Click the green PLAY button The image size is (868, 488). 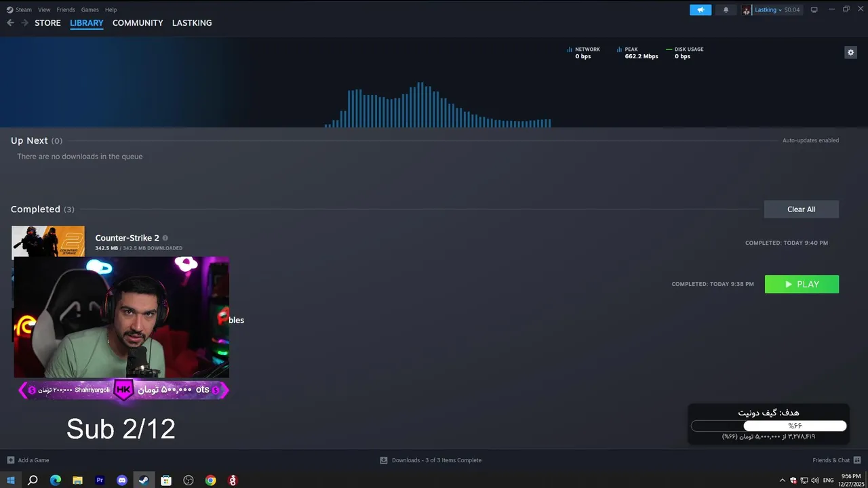click(802, 284)
